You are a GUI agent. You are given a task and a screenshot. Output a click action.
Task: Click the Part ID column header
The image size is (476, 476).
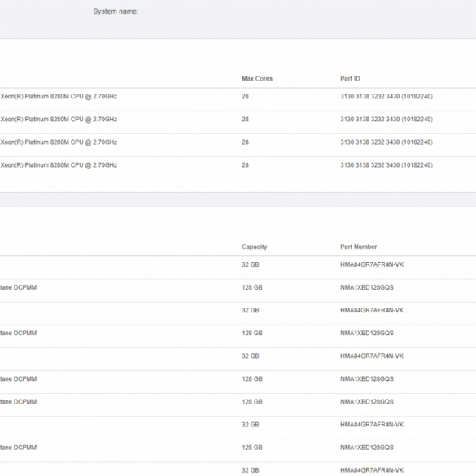[x=350, y=79]
